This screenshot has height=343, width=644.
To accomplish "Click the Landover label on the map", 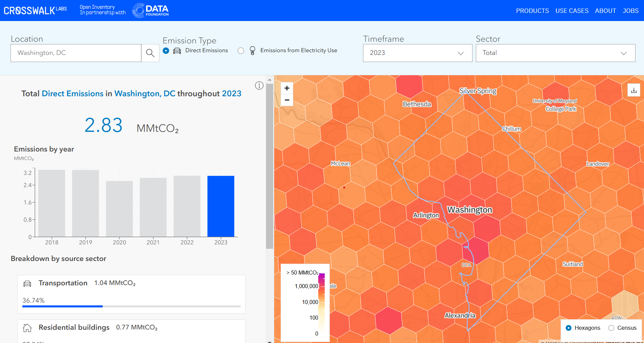I will [x=598, y=164].
